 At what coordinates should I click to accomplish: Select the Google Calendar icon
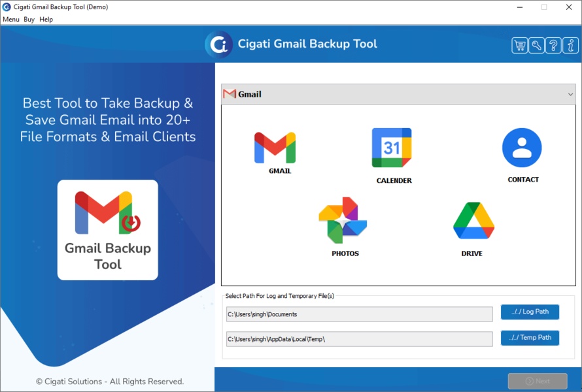(x=392, y=148)
